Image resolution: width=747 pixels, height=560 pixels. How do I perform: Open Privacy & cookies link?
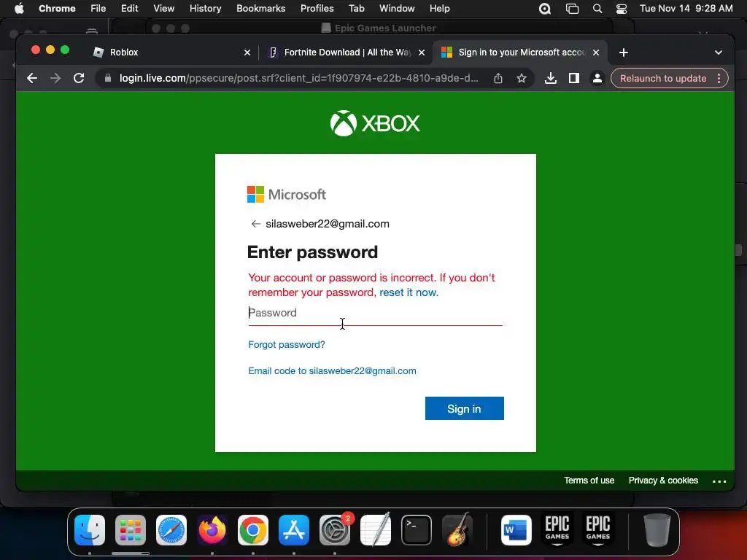click(x=662, y=481)
